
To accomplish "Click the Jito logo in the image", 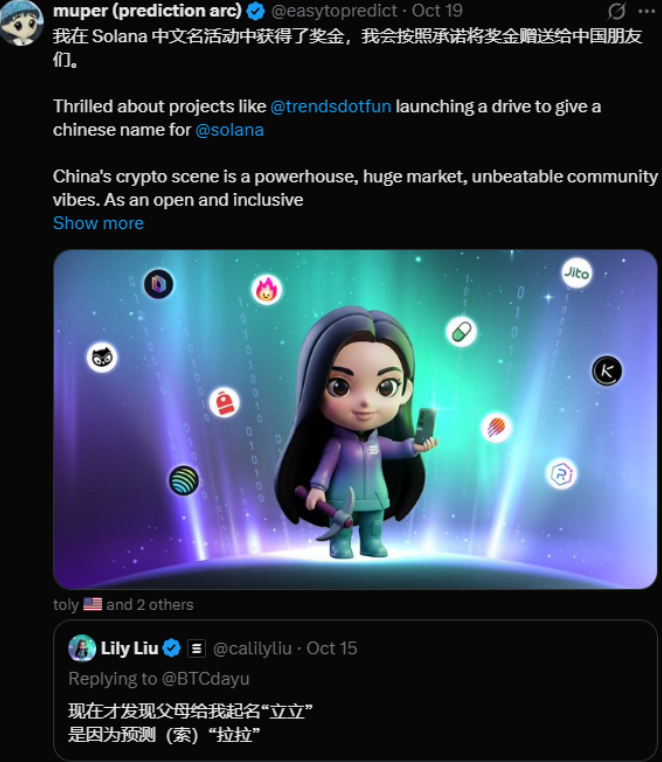I will pos(576,273).
